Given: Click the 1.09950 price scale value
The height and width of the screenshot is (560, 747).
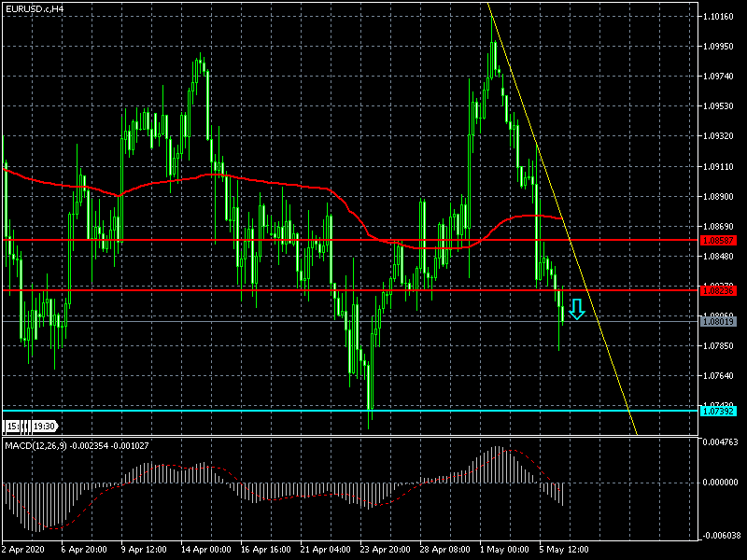Looking at the screenshot, I should coord(719,47).
